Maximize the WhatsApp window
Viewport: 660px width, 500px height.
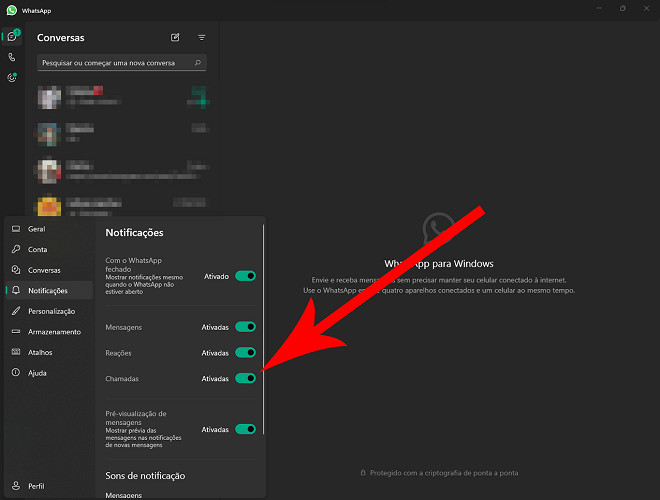pyautogui.click(x=623, y=8)
